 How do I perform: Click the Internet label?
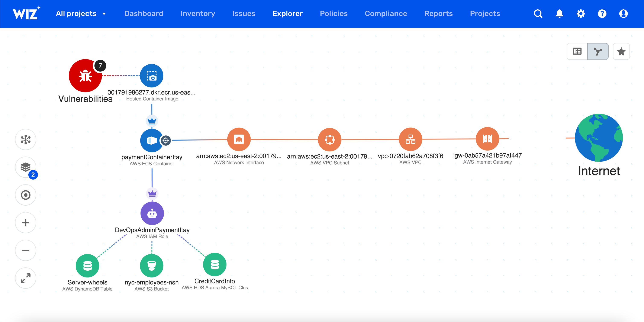coord(599,171)
